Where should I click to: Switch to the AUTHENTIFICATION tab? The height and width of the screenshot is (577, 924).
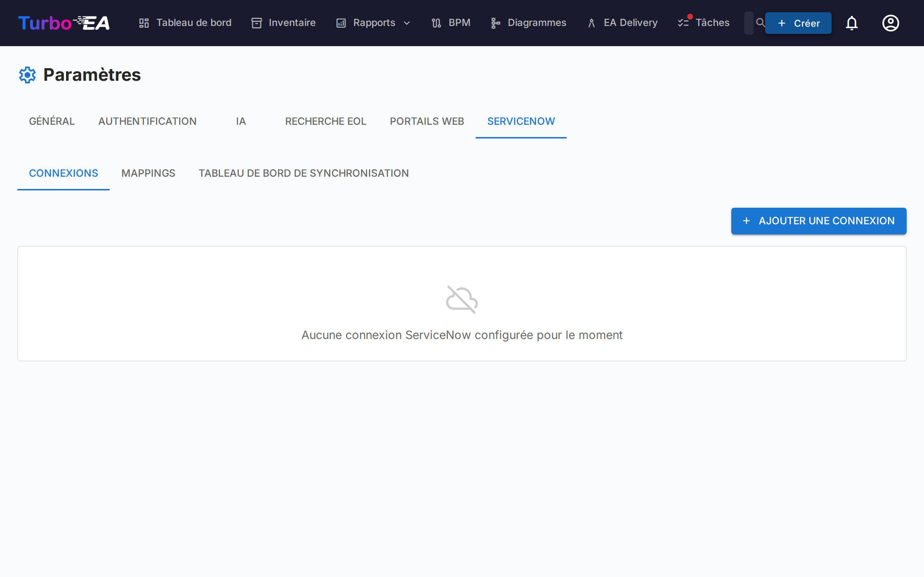[147, 121]
